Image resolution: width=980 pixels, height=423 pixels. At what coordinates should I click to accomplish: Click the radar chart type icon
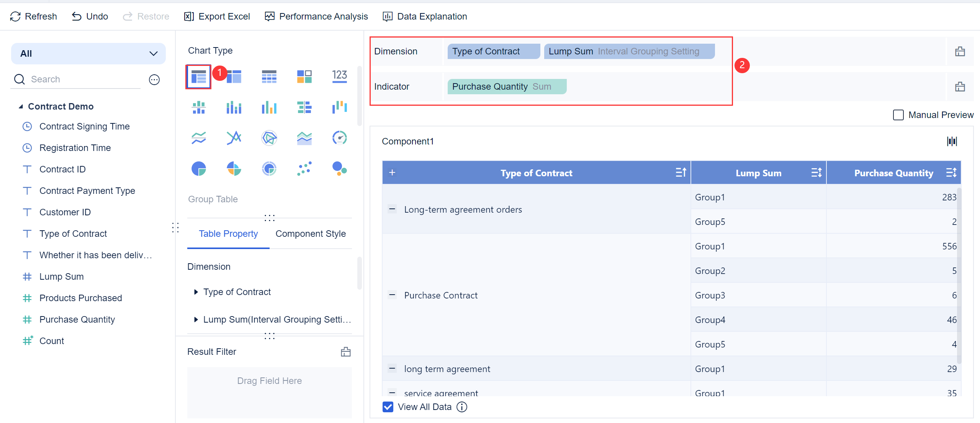coord(269,138)
